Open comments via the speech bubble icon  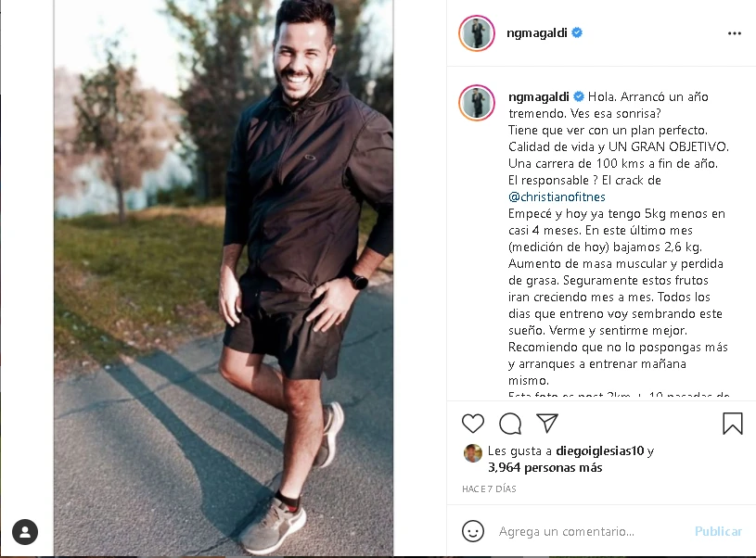[x=510, y=424]
